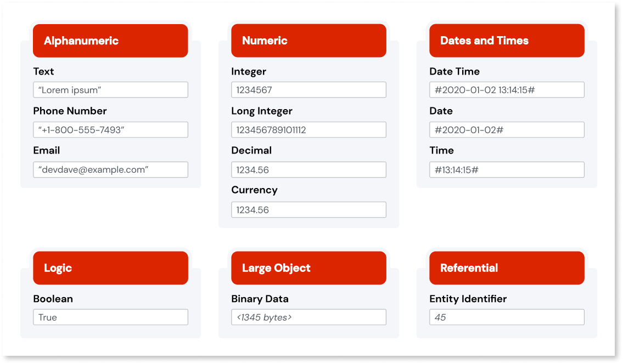Click the Date input showing #2020-01-02#
623x364 pixels.
506,129
